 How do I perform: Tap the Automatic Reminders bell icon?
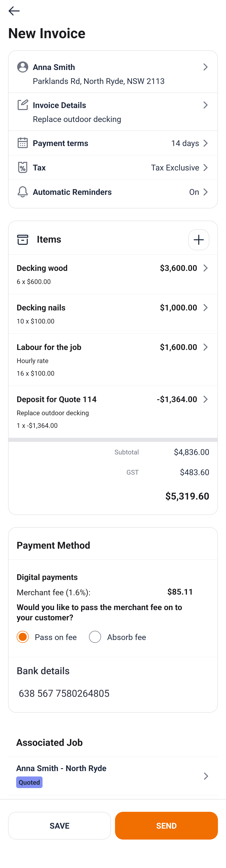coord(23,192)
